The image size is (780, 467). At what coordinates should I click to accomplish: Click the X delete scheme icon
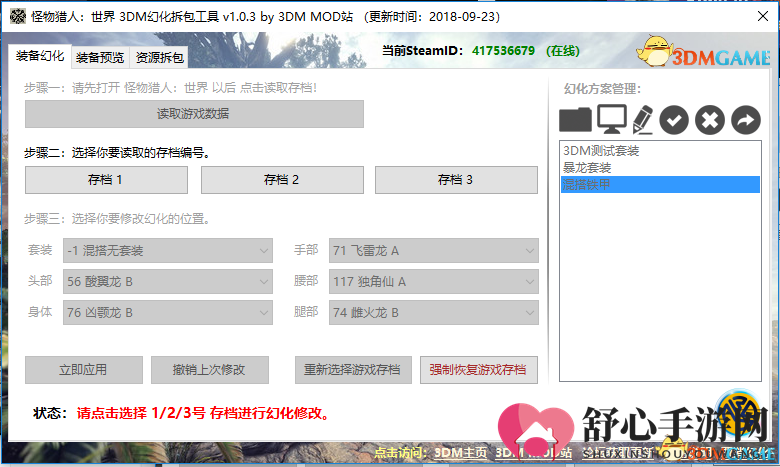(710, 120)
